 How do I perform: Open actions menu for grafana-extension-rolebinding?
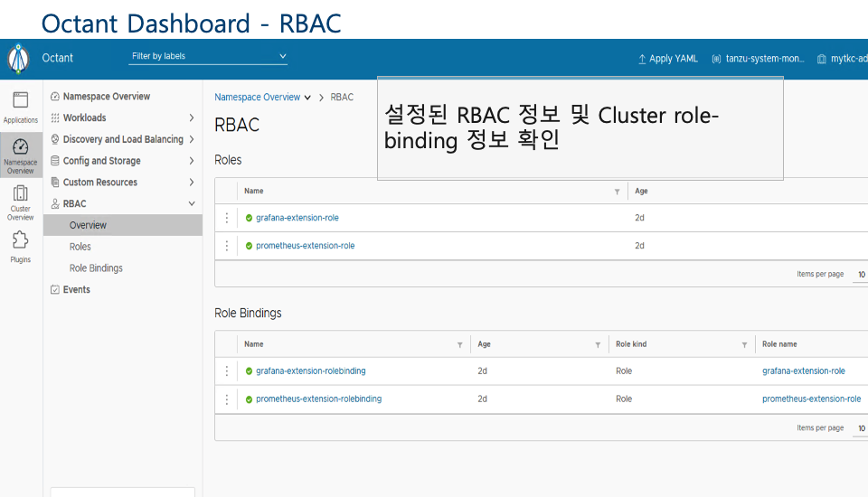226,371
